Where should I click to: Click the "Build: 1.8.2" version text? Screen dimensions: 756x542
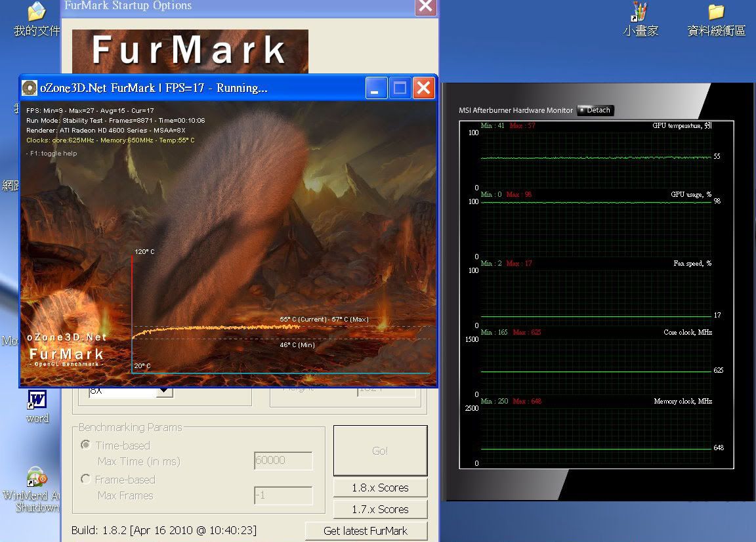[164, 530]
